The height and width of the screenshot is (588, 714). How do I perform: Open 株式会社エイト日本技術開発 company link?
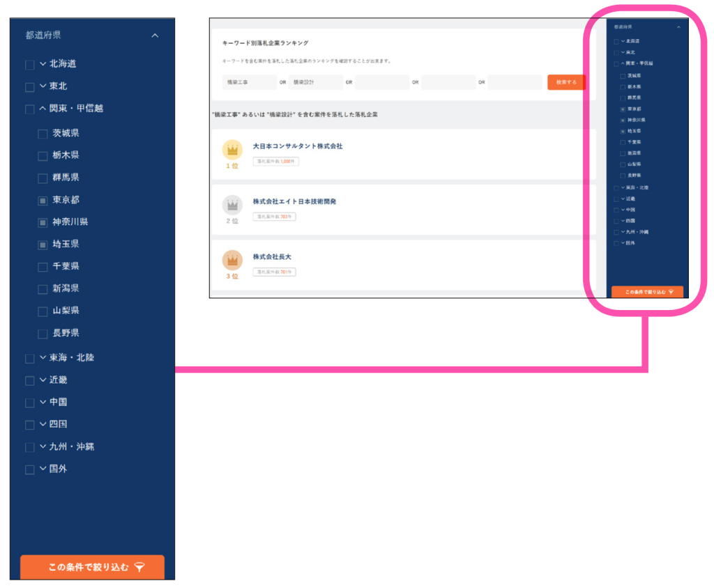click(295, 201)
